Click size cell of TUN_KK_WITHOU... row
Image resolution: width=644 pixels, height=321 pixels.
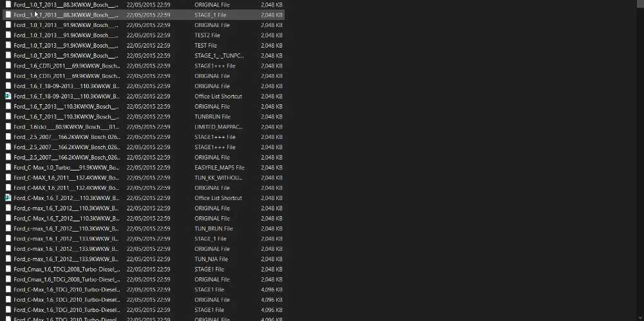272,178
